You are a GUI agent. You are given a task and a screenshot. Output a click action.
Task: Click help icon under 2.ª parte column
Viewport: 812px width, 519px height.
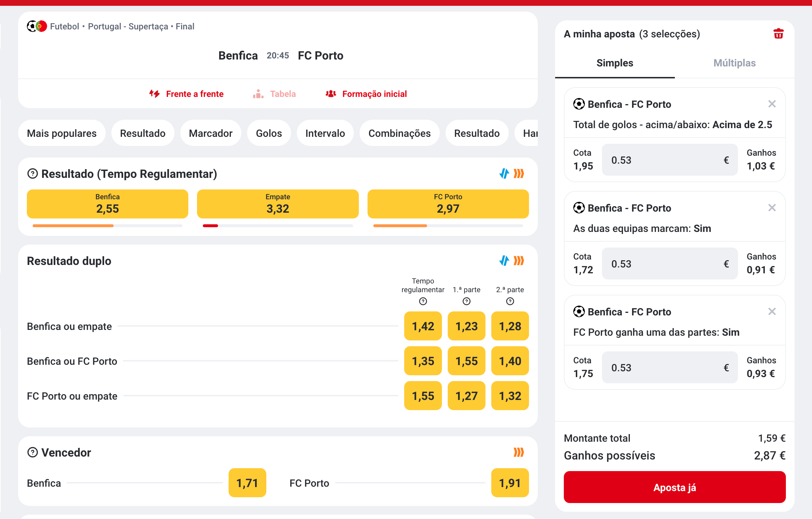(x=510, y=301)
